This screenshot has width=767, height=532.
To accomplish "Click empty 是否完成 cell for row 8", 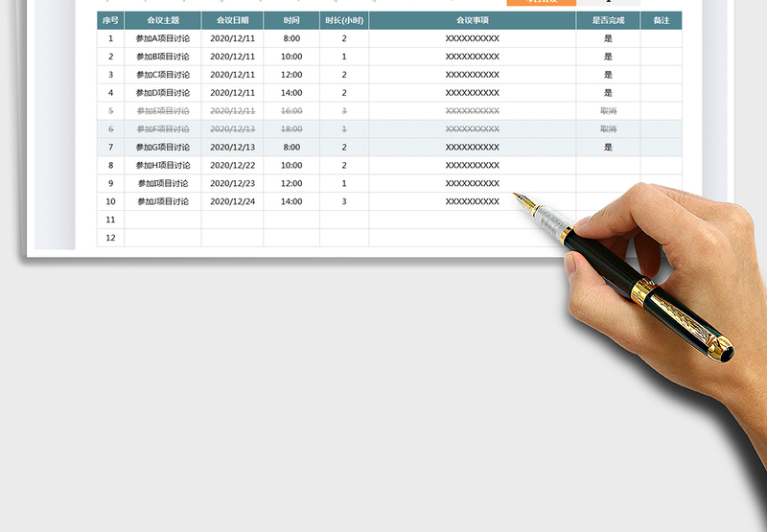I will (x=608, y=166).
